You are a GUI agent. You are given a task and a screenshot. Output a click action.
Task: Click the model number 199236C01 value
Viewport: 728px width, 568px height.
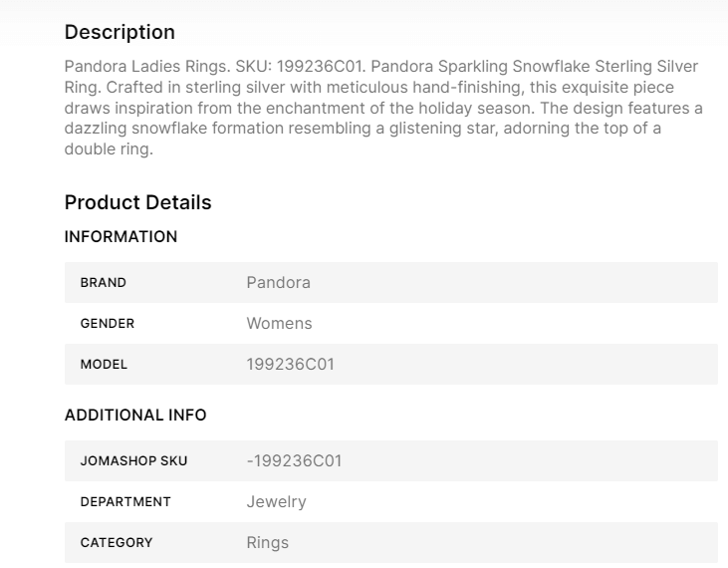click(x=290, y=365)
